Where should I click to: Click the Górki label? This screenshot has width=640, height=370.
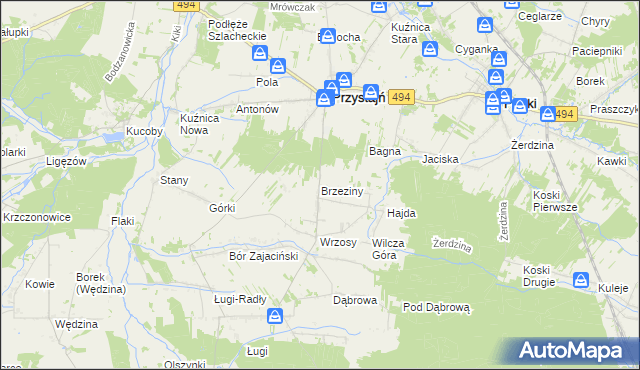click(222, 208)
